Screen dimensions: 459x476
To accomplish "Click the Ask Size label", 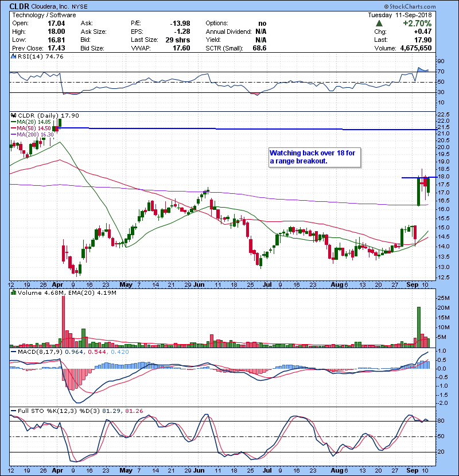I will tap(94, 32).
